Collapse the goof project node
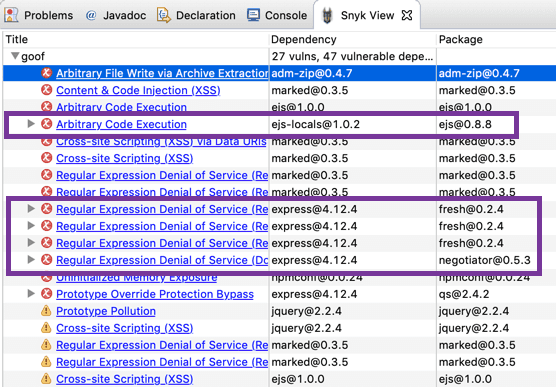The height and width of the screenshot is (387, 556). 15,56
